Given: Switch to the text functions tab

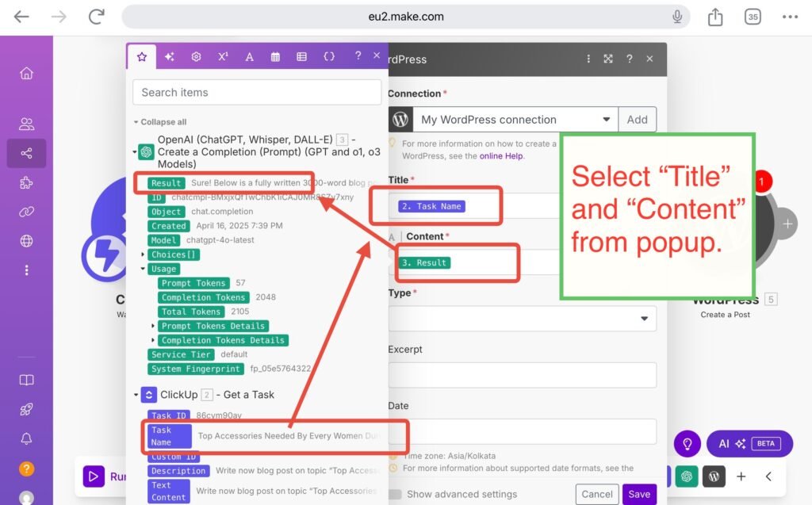Looking at the screenshot, I should (249, 56).
